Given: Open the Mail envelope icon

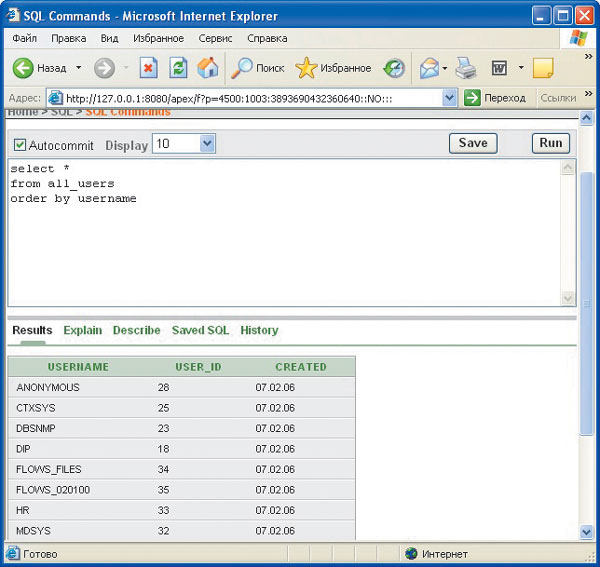Looking at the screenshot, I should click(x=429, y=68).
